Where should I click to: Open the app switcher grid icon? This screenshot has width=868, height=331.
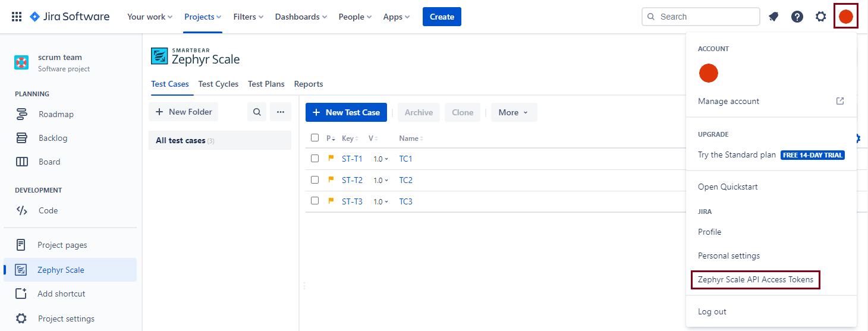[17, 17]
